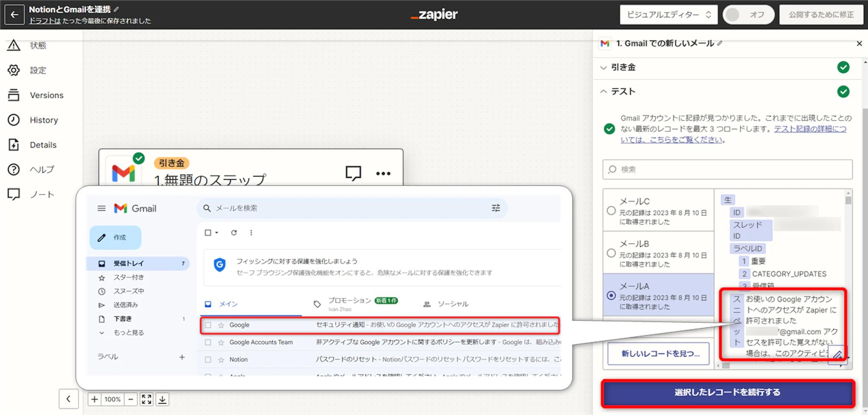Click the comment icon on trigger step

(x=353, y=173)
